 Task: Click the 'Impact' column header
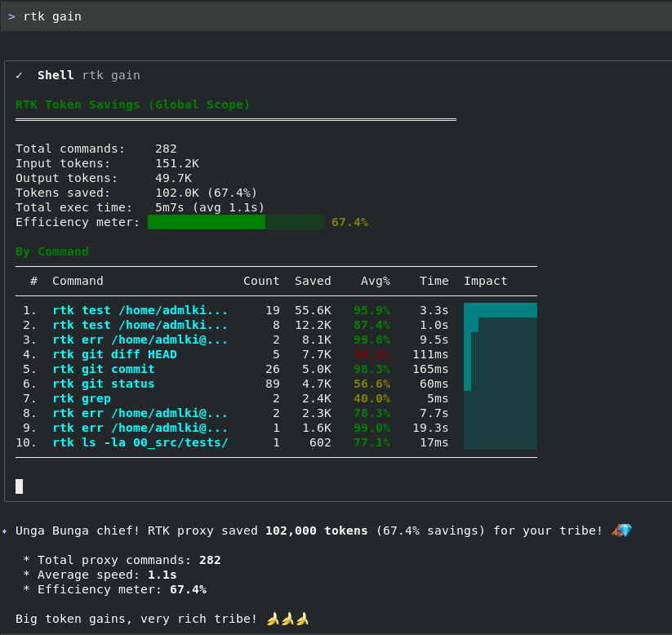[486, 281]
